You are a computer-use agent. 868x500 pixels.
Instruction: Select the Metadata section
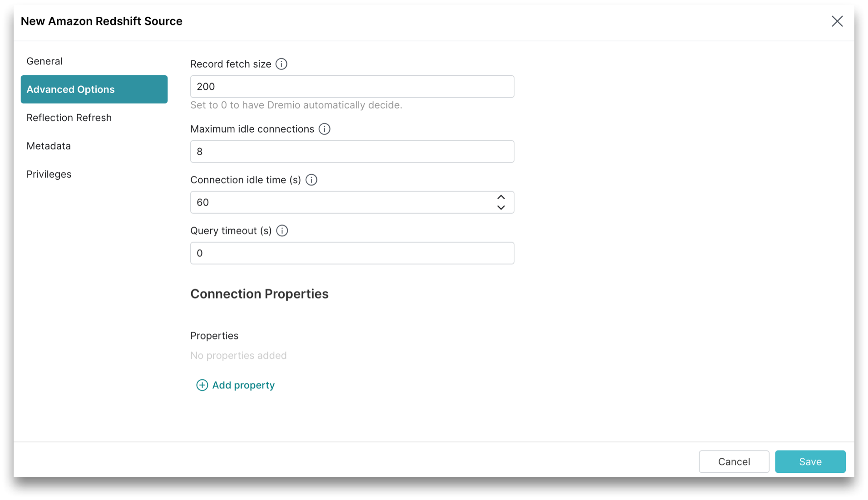[x=49, y=146]
